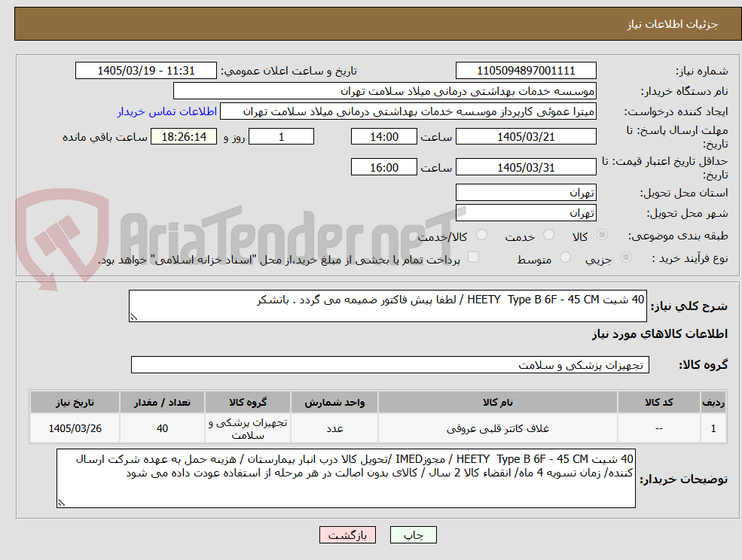Click the need date cell 1405/03/26
The image size is (742, 560).
click(75, 428)
